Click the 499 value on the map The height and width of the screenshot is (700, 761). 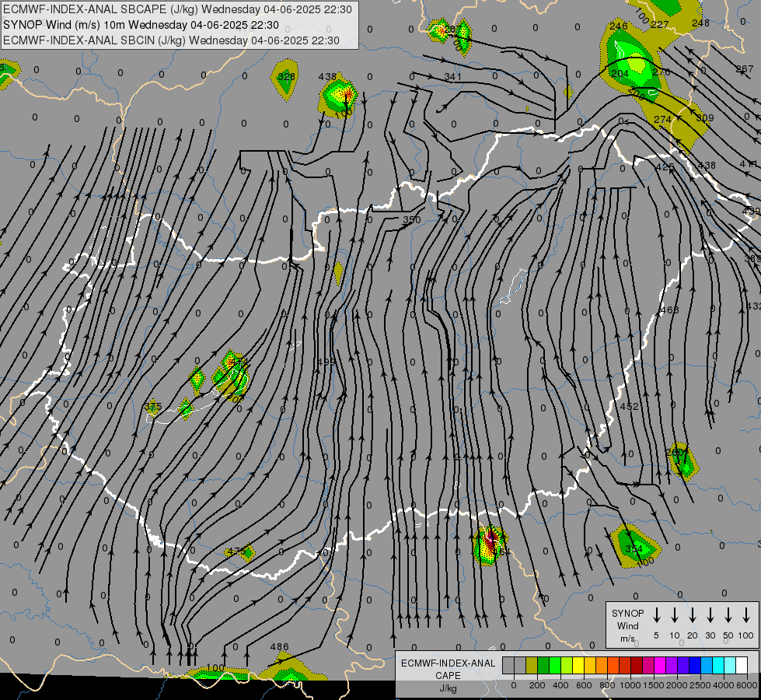pos(326,362)
